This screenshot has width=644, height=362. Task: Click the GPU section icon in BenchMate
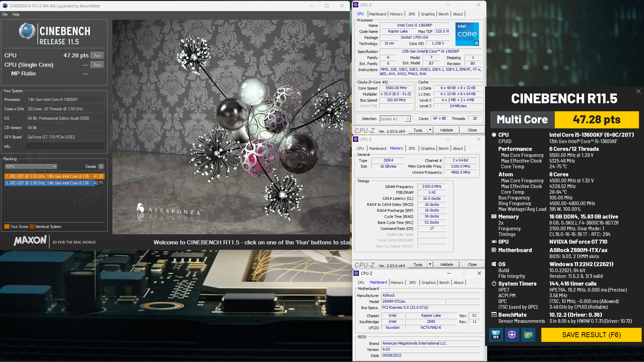pos(494,242)
